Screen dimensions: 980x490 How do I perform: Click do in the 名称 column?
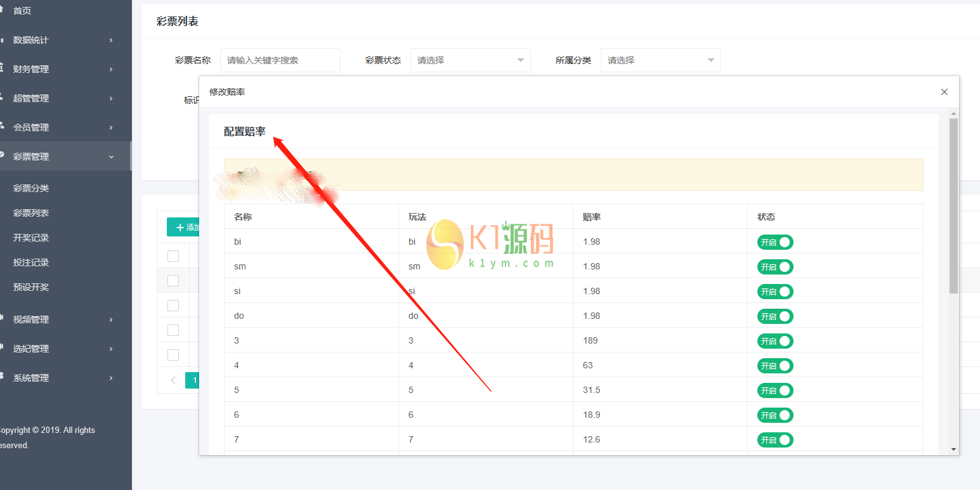coord(239,316)
